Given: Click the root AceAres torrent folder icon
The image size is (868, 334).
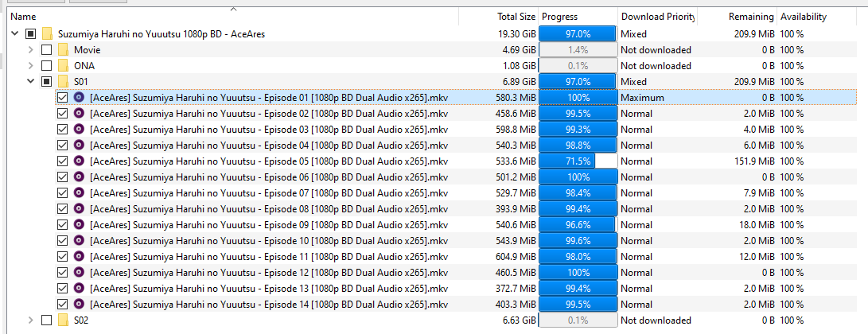Looking at the screenshot, I should click(47, 34).
